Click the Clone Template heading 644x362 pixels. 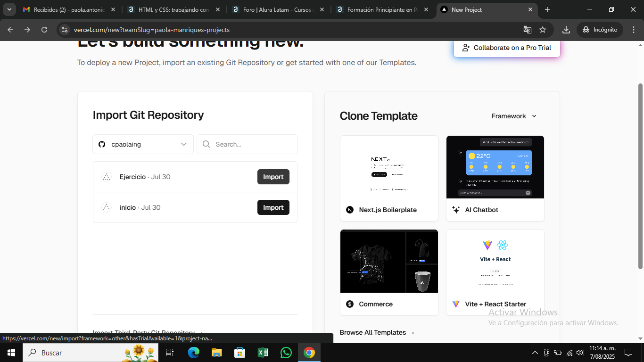coord(379,116)
